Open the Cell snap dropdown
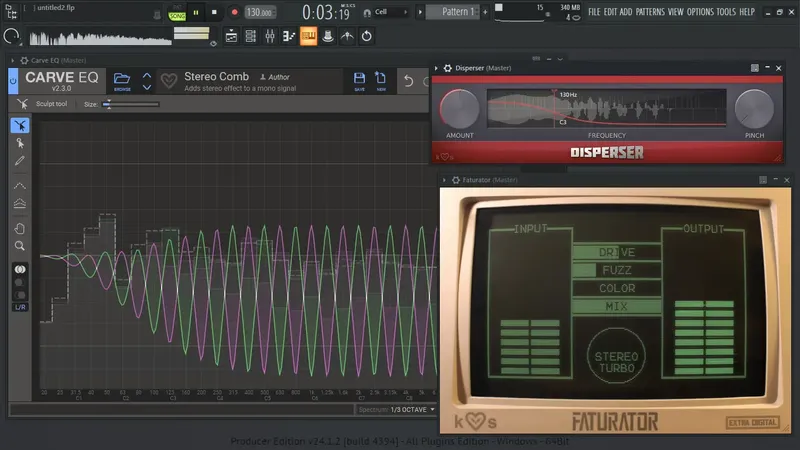800x450 pixels. [x=391, y=12]
